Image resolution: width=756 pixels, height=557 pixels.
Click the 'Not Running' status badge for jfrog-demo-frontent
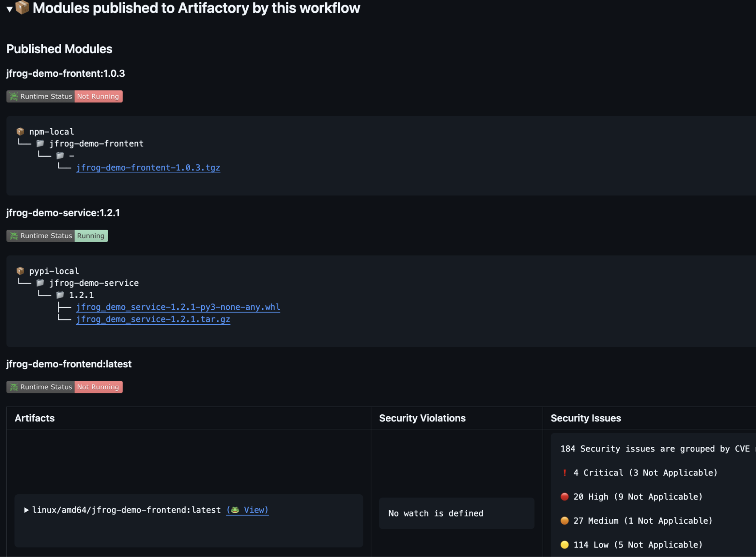(x=98, y=96)
